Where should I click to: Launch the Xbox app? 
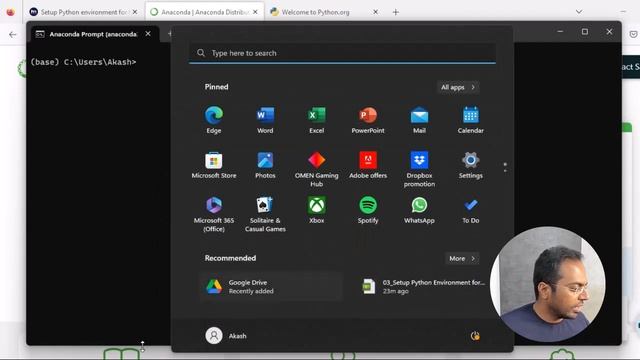coord(316,210)
